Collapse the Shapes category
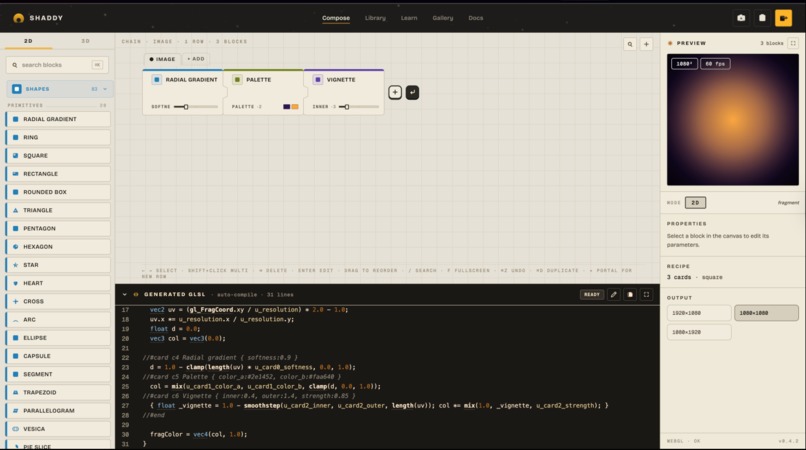This screenshot has width=806, height=450. (105, 89)
